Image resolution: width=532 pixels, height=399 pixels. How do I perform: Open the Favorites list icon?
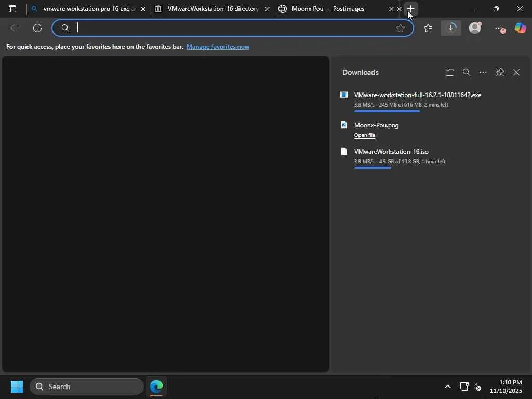point(428,28)
